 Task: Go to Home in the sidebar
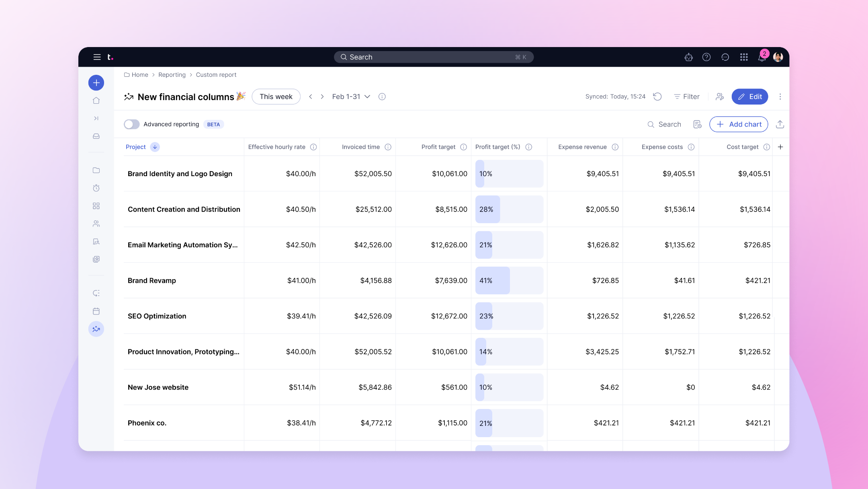pyautogui.click(x=96, y=101)
